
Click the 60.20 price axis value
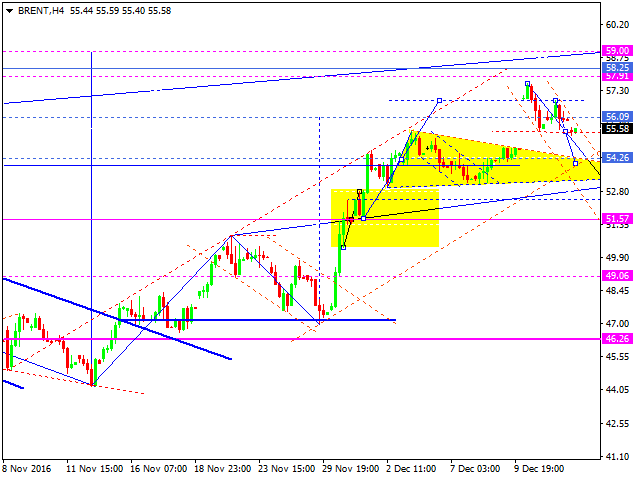pyautogui.click(x=617, y=24)
